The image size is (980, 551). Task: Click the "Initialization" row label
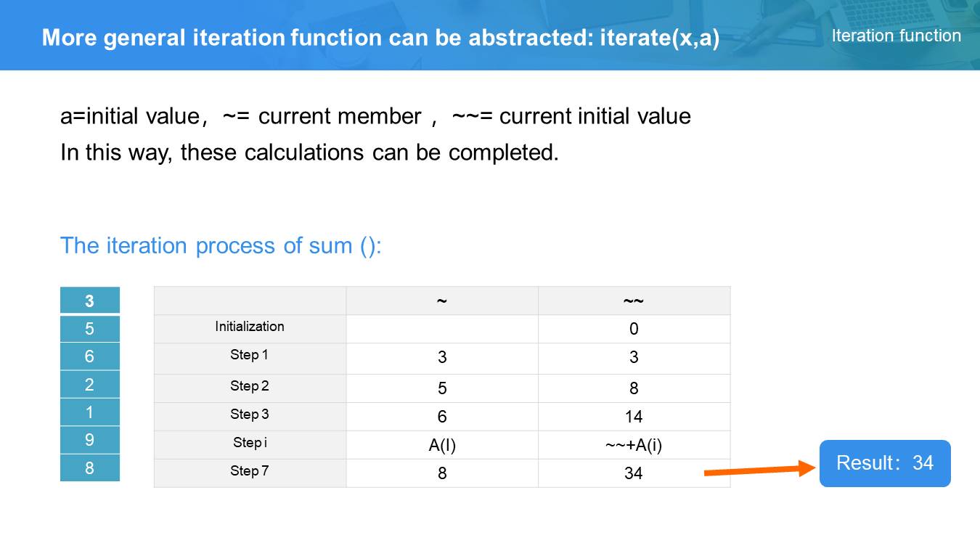pos(250,327)
